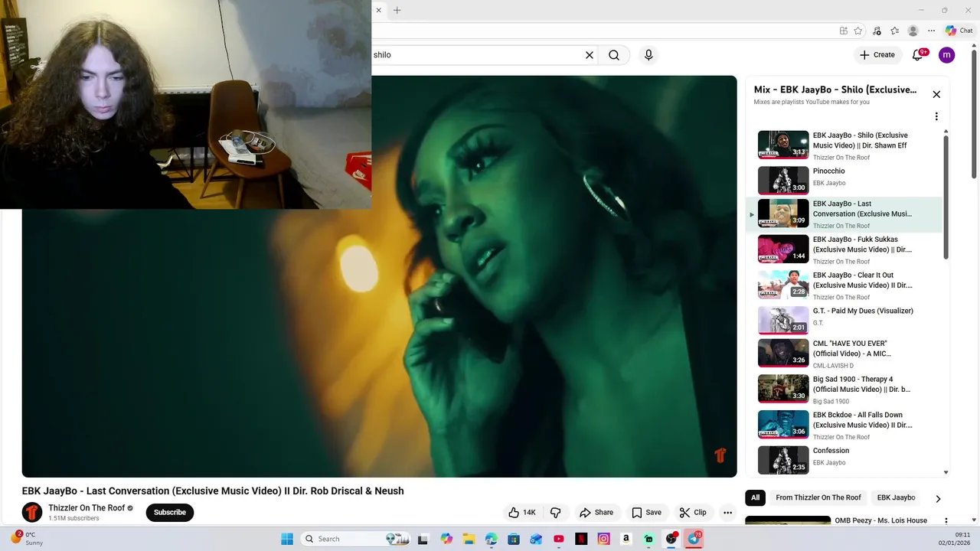Open the split screen apps icon in address bar
This screenshot has height=551, width=980.
click(843, 31)
